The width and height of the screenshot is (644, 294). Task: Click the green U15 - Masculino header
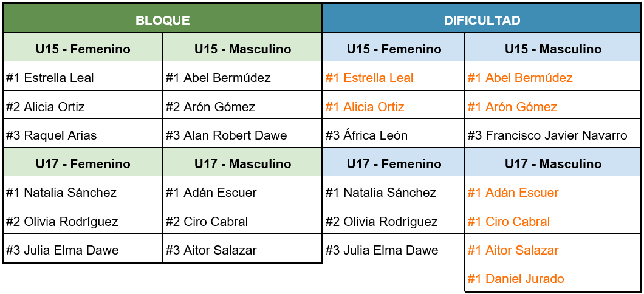point(242,49)
